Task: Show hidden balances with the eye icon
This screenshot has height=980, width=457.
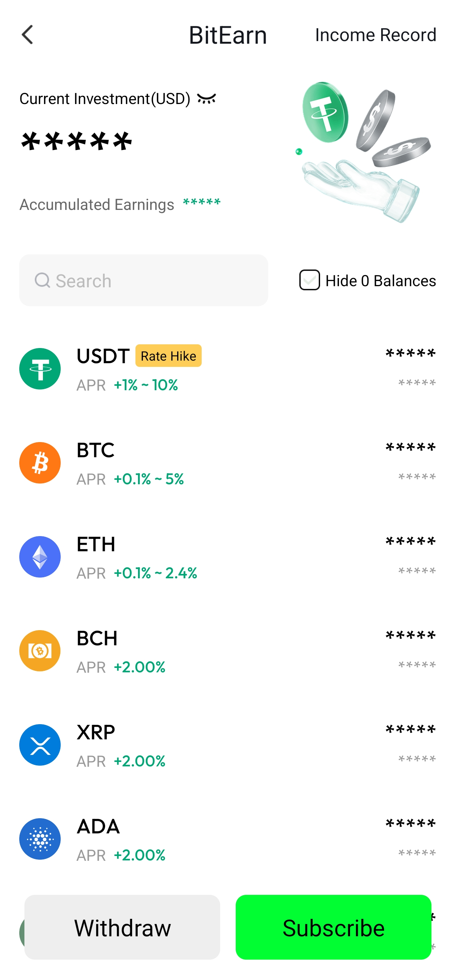Action: [206, 99]
